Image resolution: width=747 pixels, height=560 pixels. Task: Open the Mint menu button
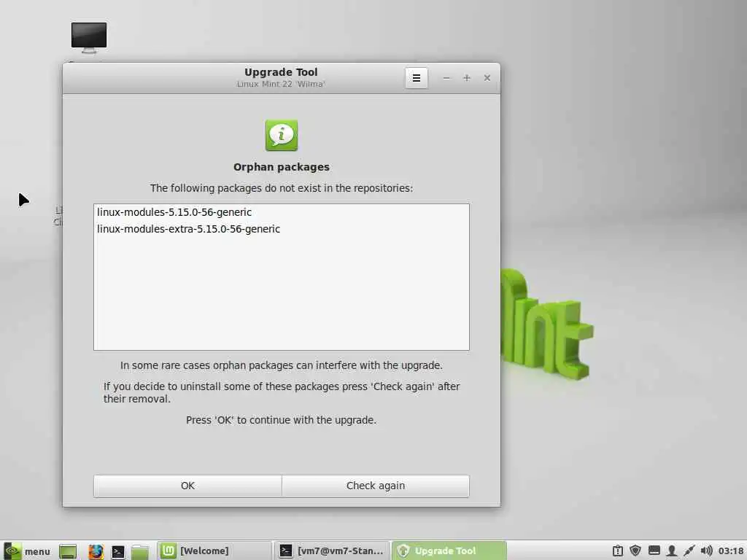(27, 551)
